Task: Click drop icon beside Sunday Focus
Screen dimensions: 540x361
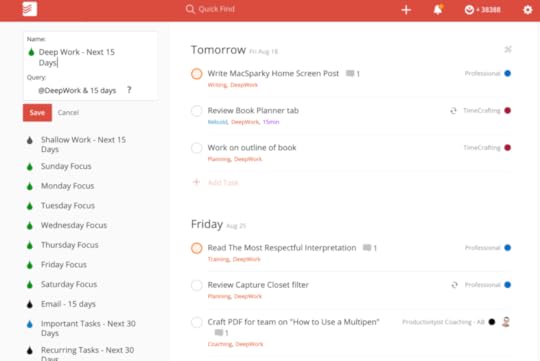Action: [30, 167]
